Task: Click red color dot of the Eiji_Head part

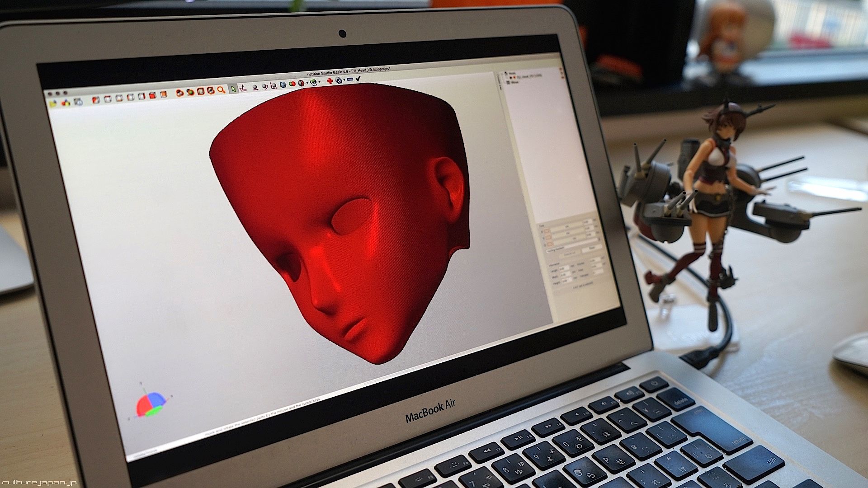Action: pyautogui.click(x=514, y=77)
